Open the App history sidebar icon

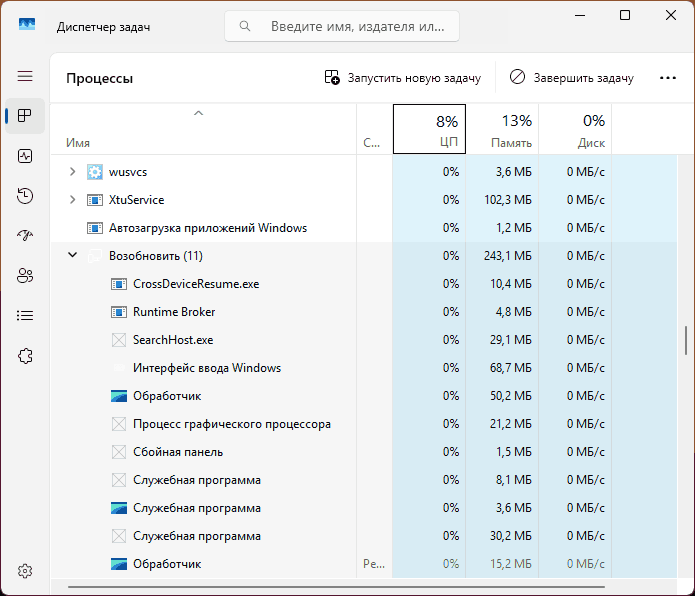tap(25, 196)
